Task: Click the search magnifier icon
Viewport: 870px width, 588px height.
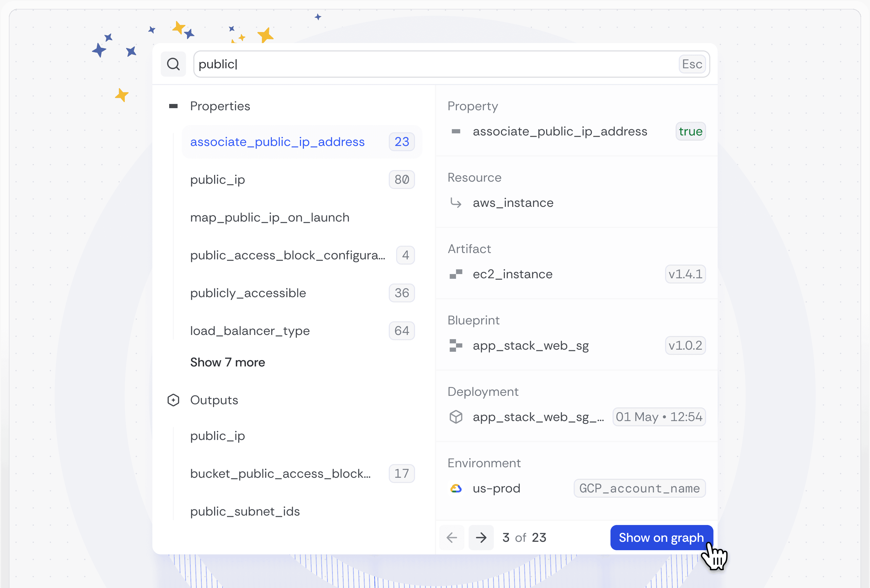Action: 173,64
